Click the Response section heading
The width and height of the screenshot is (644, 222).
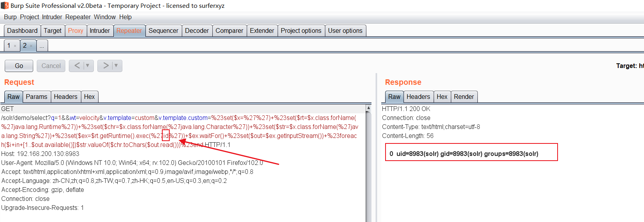coord(403,82)
